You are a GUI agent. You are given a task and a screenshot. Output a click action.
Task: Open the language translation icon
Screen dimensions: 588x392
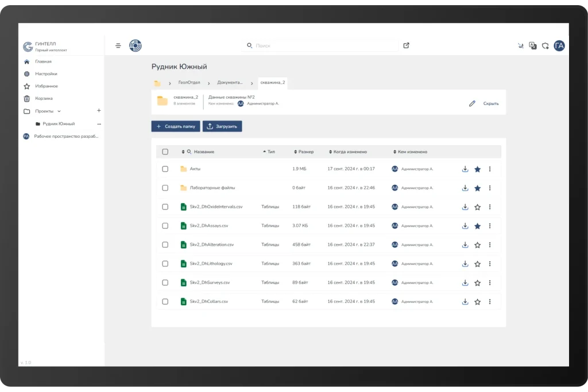click(533, 46)
